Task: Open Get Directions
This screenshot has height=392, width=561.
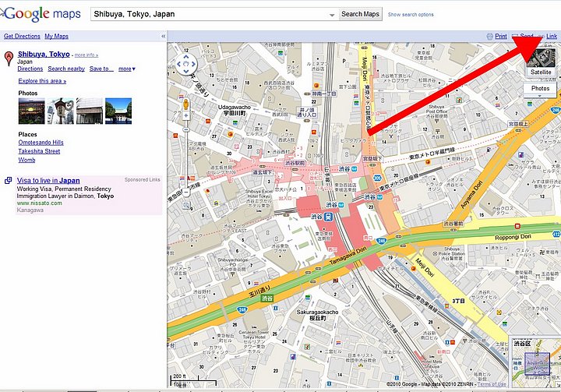Action: pyautogui.click(x=22, y=36)
